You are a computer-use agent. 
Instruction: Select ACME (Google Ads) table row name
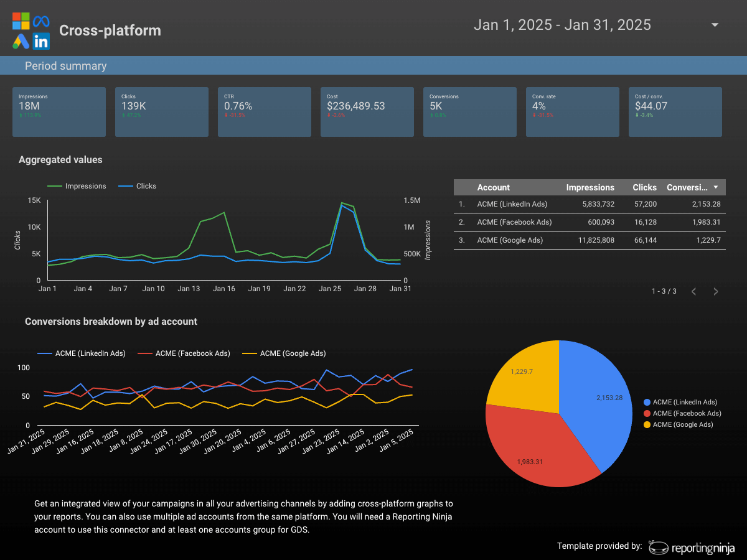point(510,240)
